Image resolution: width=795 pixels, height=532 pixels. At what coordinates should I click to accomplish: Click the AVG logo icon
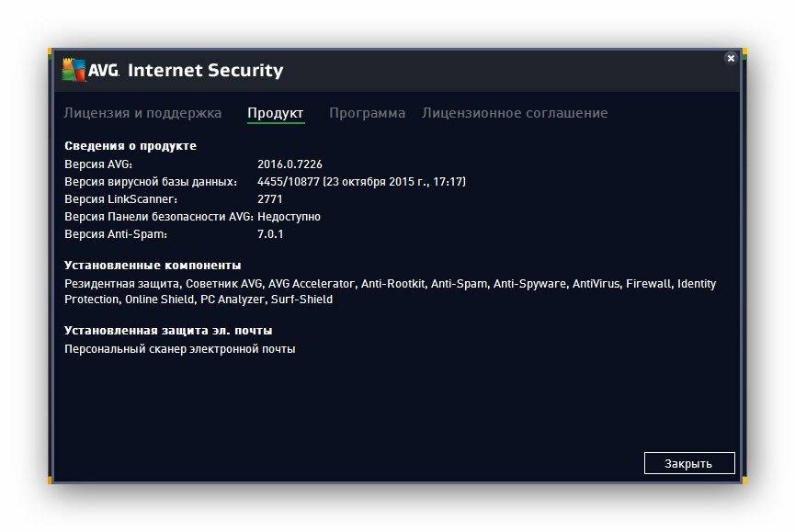(x=74, y=70)
